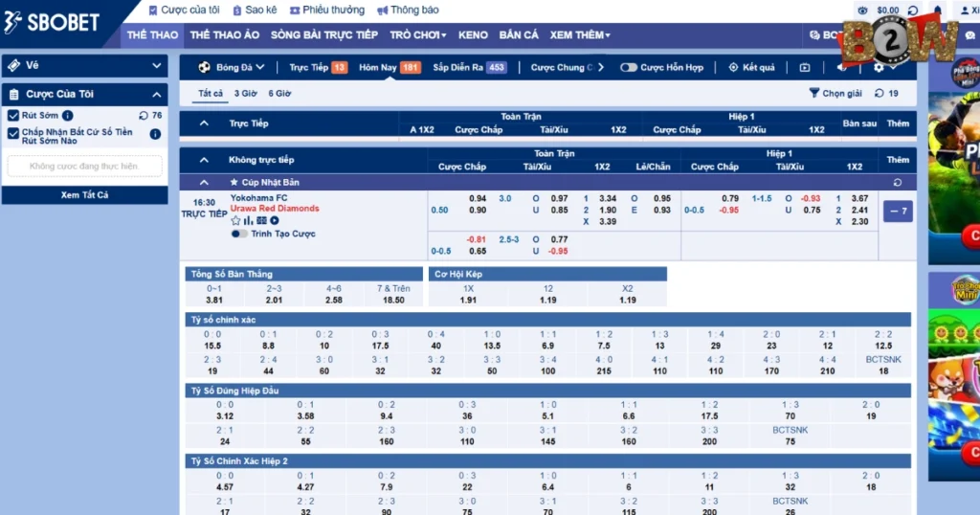
Task: Select the 6 Giờ time filter
Action: (279, 93)
